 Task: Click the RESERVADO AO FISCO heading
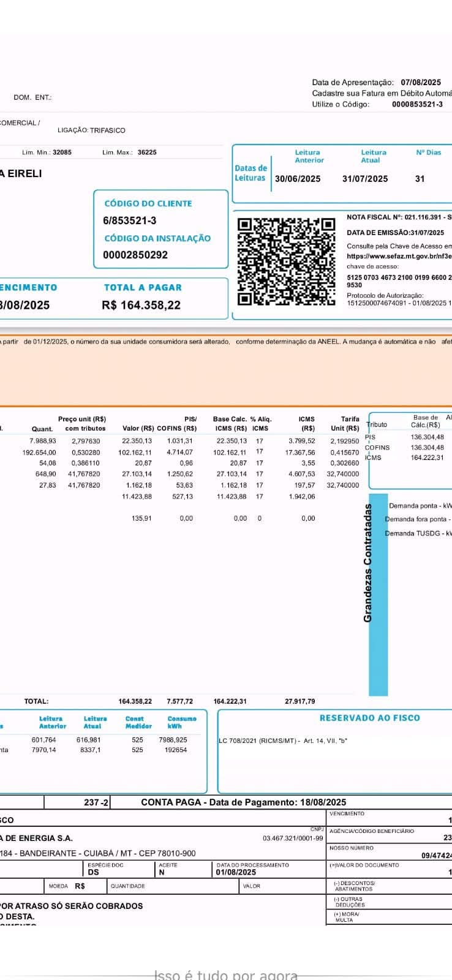tap(369, 718)
